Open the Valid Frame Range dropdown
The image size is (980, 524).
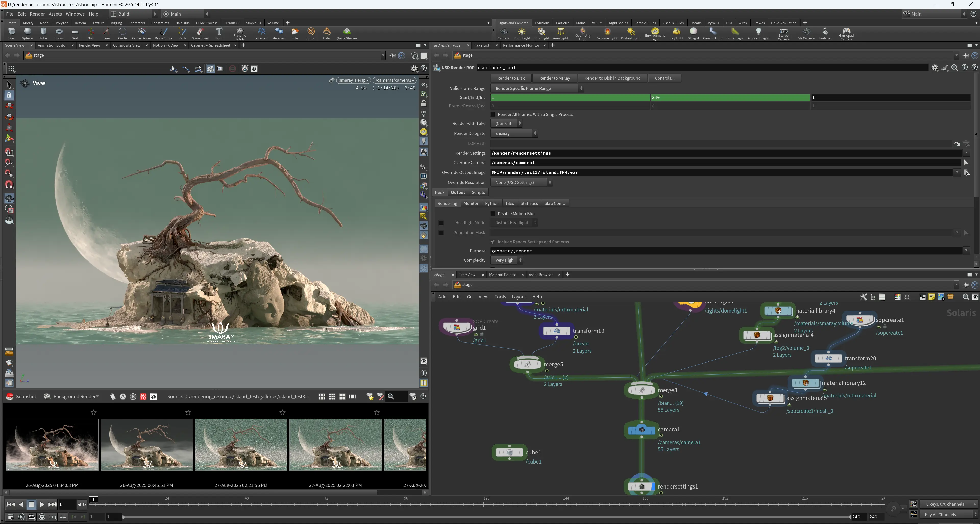tap(537, 88)
